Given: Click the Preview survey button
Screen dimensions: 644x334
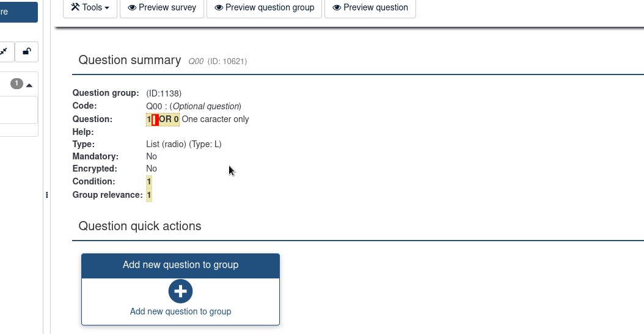Looking at the screenshot, I should point(162,8).
